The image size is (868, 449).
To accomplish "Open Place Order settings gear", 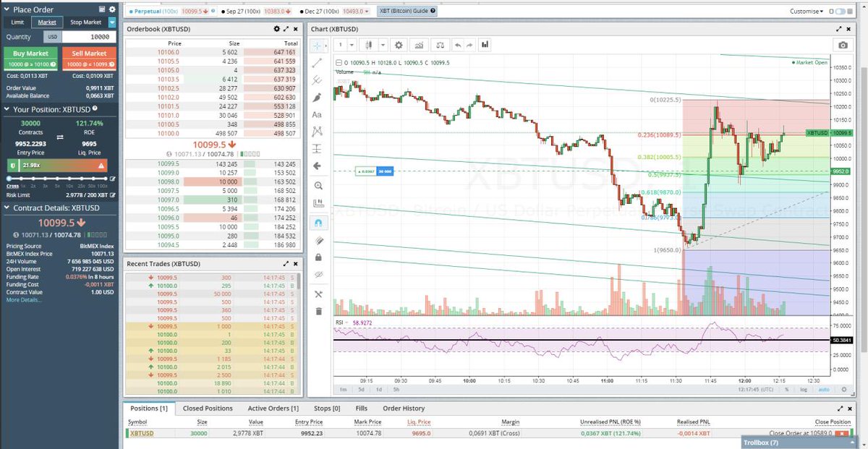I will pyautogui.click(x=111, y=9).
